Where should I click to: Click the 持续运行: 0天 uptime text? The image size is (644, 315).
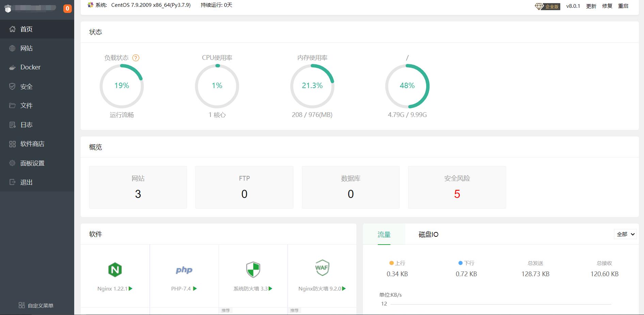[x=216, y=5]
